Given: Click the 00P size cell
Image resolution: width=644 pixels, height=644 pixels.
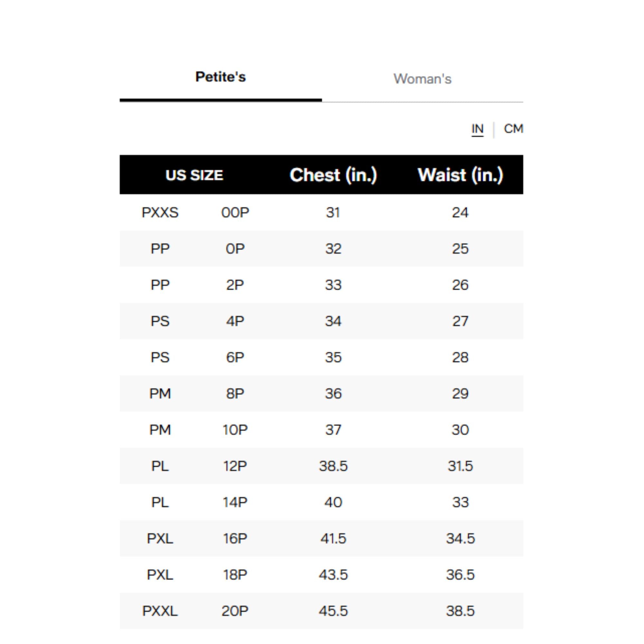Looking at the screenshot, I should [235, 213].
